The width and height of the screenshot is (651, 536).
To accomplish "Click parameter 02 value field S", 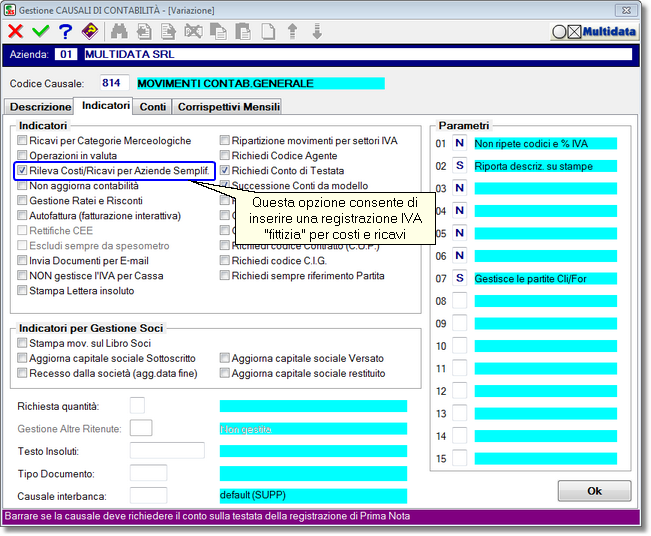I will (460, 166).
